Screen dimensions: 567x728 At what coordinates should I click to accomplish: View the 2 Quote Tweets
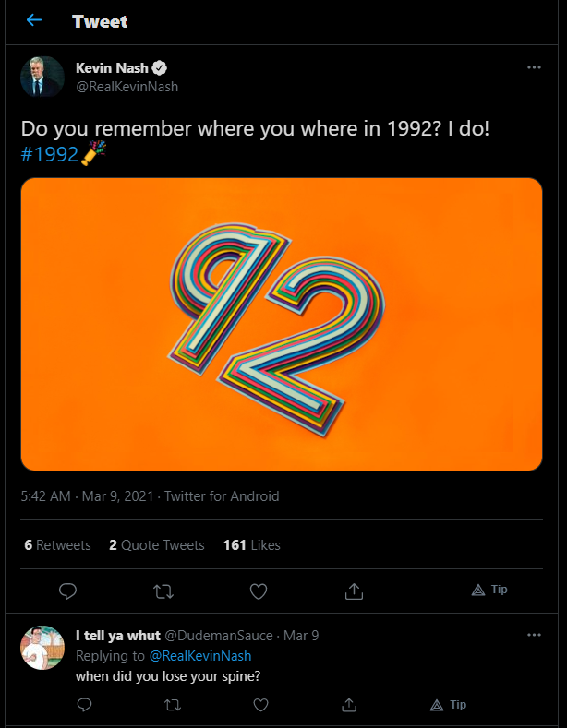[x=156, y=545]
